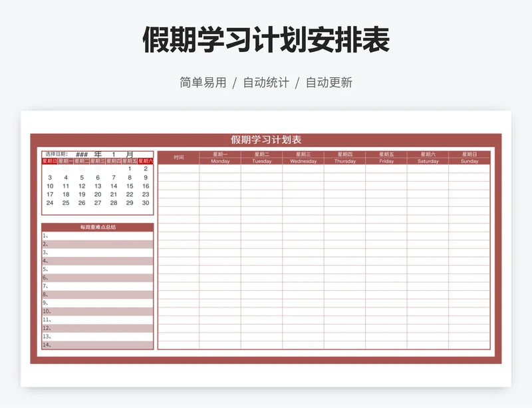Click summary row 5、
Image resolution: width=532 pixels, height=408 pixels.
tap(98, 270)
